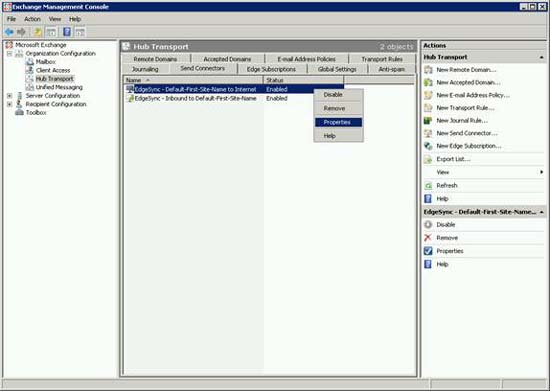Select EdgeSync - Inbound to Default-First-Site-Name row
Viewport: 550px width, 391px height.
pyautogui.click(x=234, y=99)
